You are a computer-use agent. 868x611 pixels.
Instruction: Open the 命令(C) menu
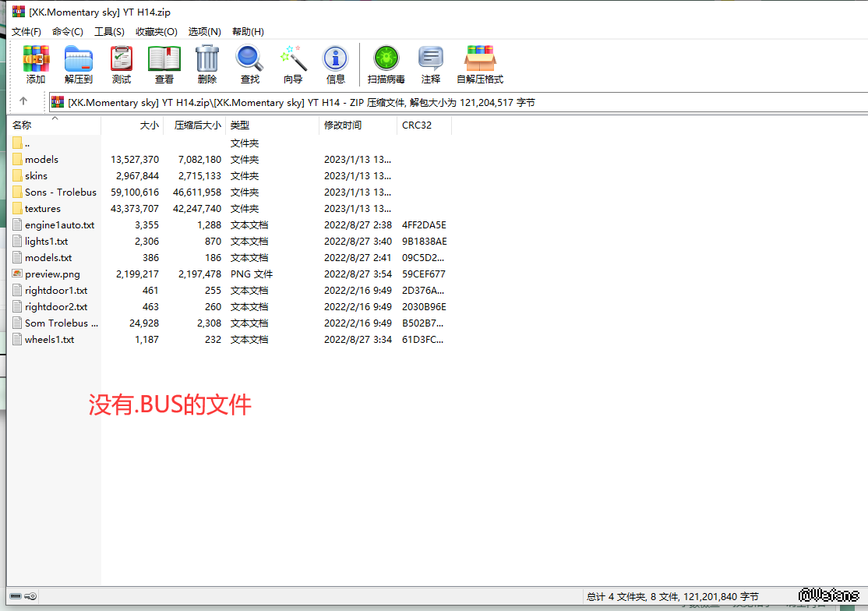point(68,31)
